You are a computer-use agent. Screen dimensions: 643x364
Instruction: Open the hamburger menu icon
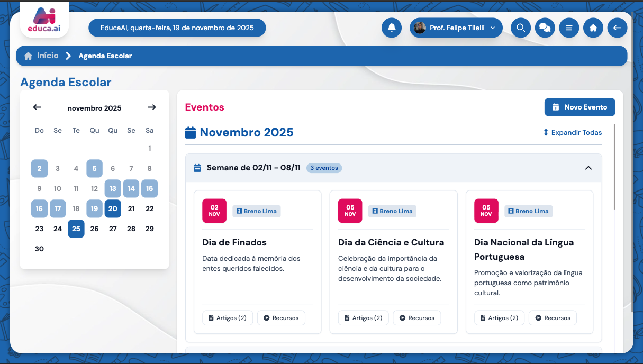(x=569, y=28)
